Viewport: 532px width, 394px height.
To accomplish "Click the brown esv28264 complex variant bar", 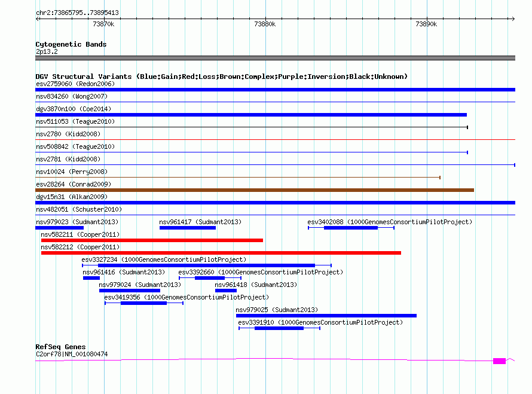I will click(255, 190).
